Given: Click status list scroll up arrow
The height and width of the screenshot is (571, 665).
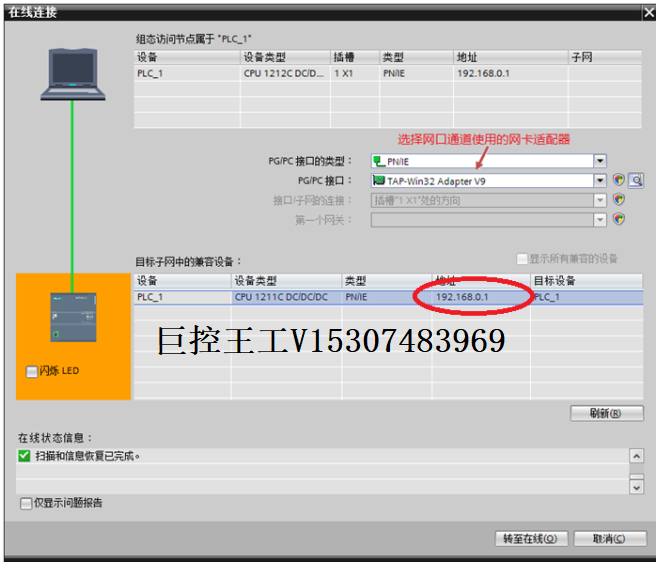Looking at the screenshot, I should (x=637, y=456).
